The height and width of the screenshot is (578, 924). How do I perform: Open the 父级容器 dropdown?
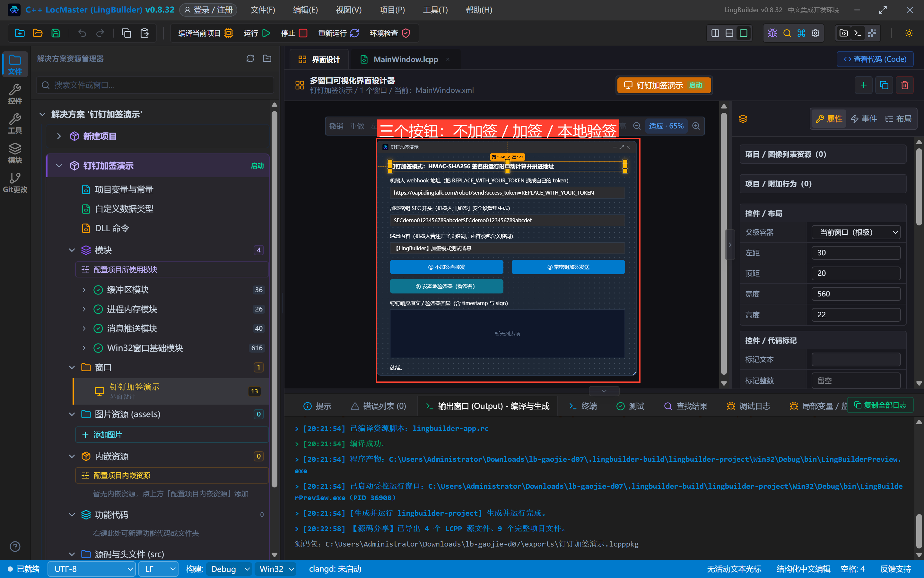pos(856,232)
